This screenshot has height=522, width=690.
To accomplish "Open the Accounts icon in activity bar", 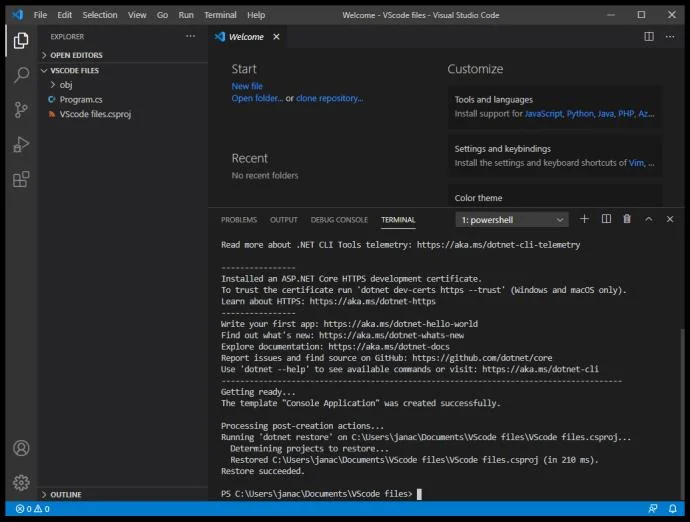I will click(21, 448).
